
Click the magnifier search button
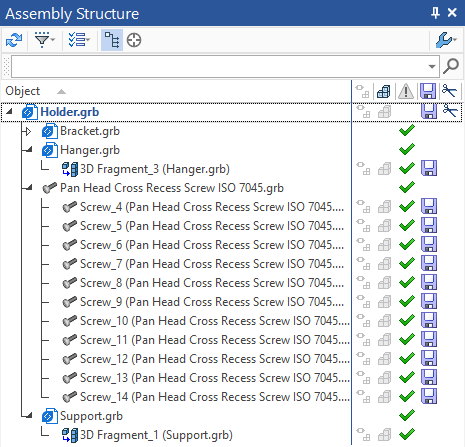[451, 66]
